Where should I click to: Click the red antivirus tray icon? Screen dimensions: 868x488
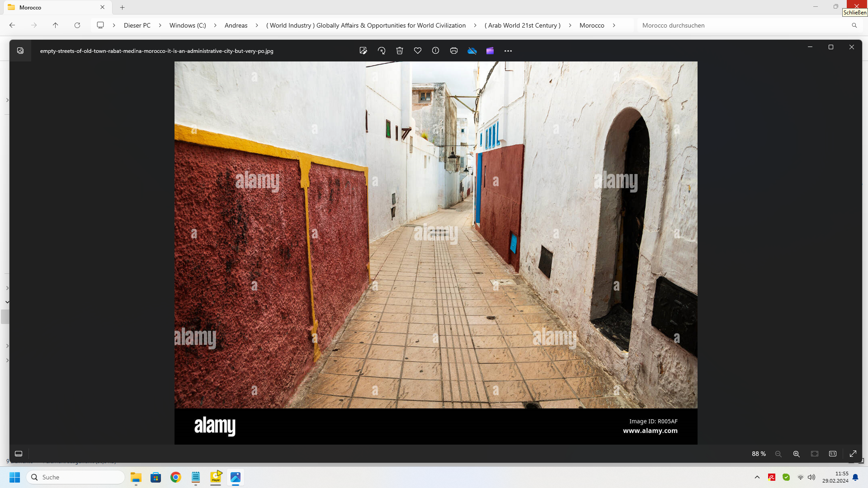(772, 477)
